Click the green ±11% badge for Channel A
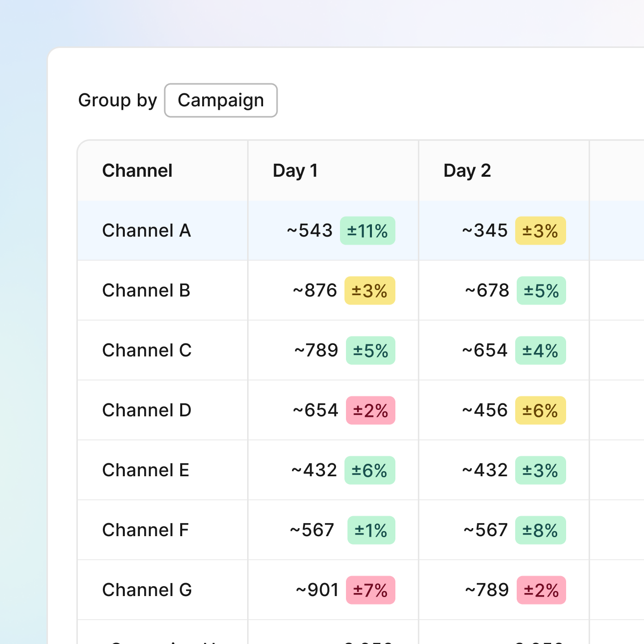This screenshot has width=644, height=644. click(367, 231)
